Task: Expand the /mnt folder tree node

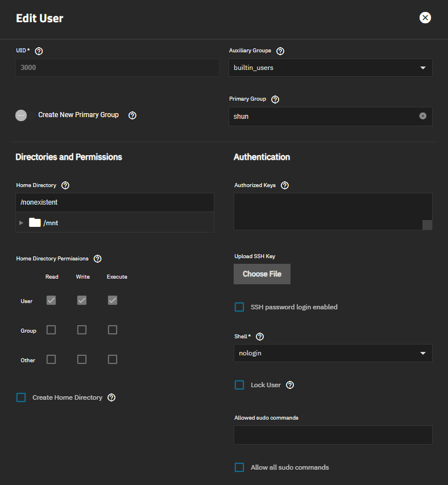Action: coord(22,223)
